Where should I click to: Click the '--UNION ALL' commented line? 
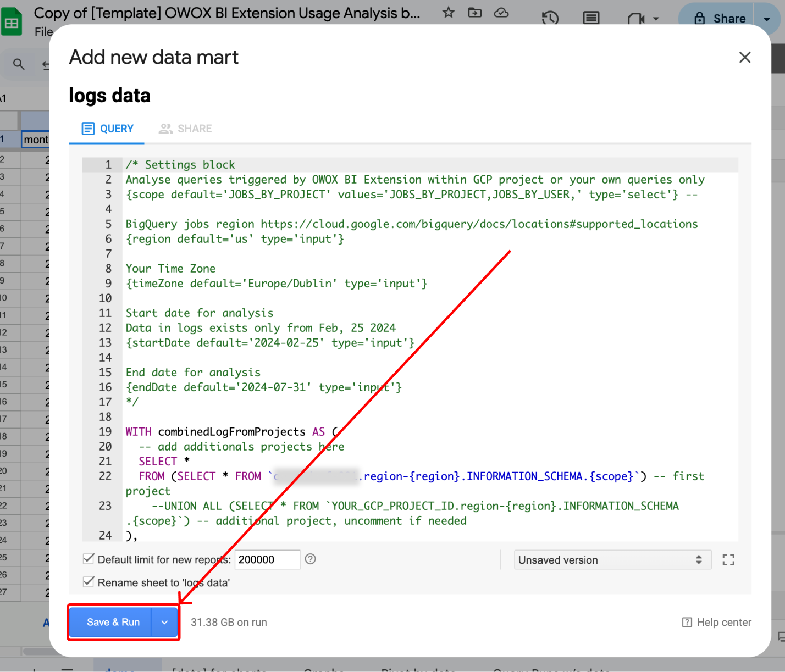click(402, 513)
